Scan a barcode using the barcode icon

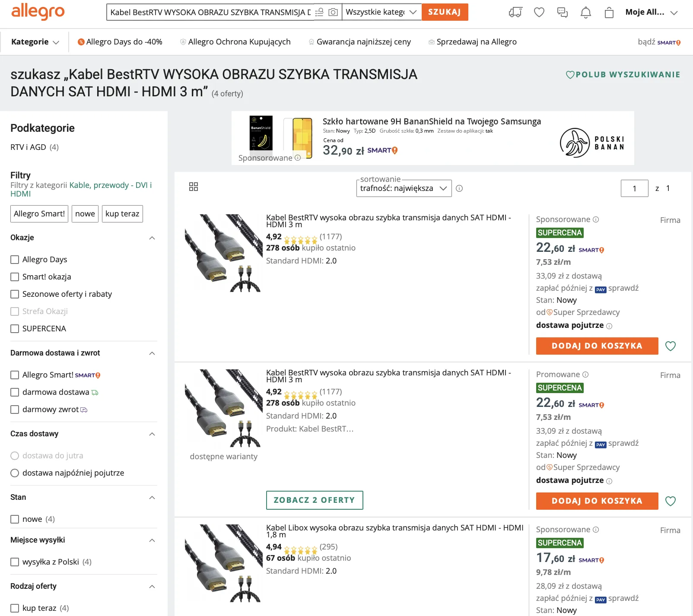pos(319,12)
